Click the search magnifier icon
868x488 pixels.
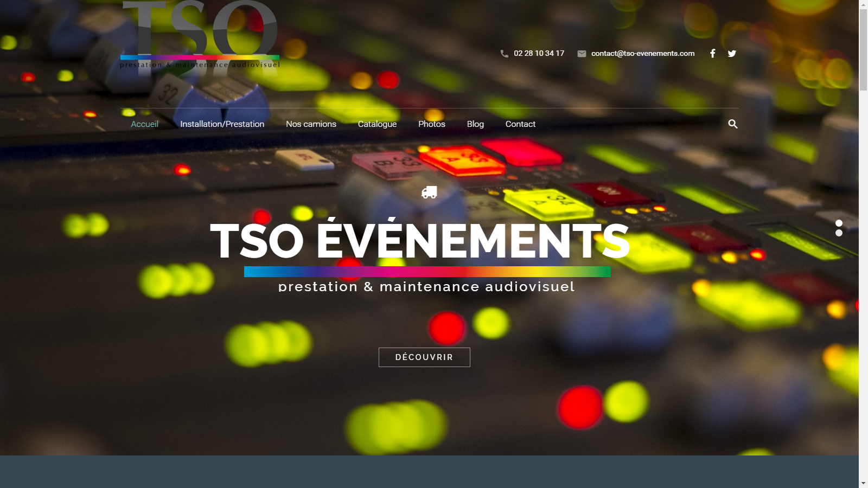click(732, 124)
